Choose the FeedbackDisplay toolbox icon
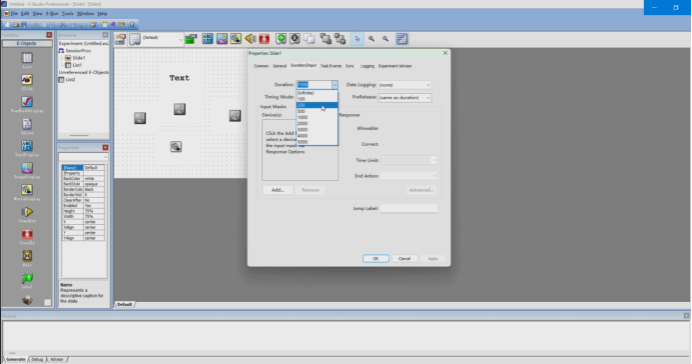Screen dimensions: 692x364 [27, 102]
